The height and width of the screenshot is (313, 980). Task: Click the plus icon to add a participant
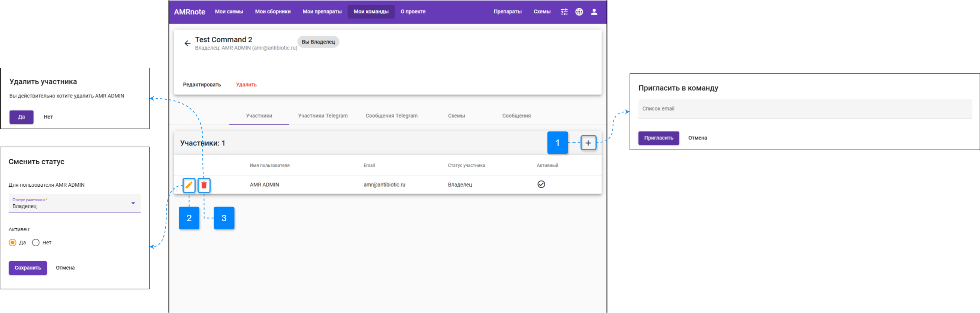[588, 143]
